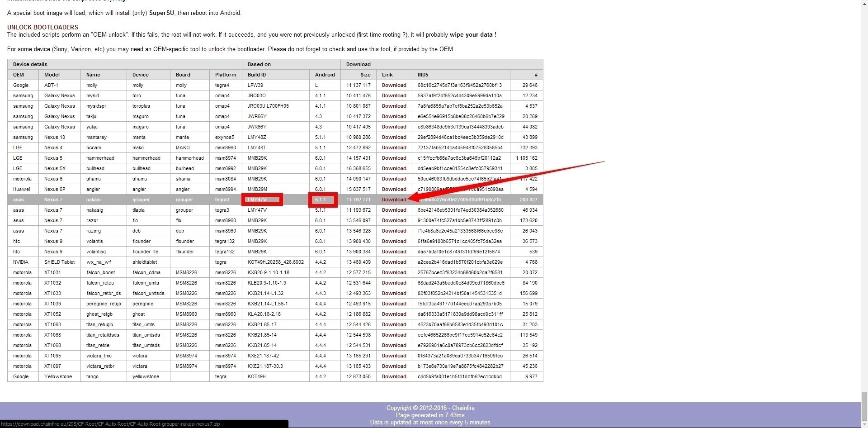Screen dimensions: 868x428
Task: Click the UNLOCK BOOTLOADERS heading
Action: [x=42, y=27]
